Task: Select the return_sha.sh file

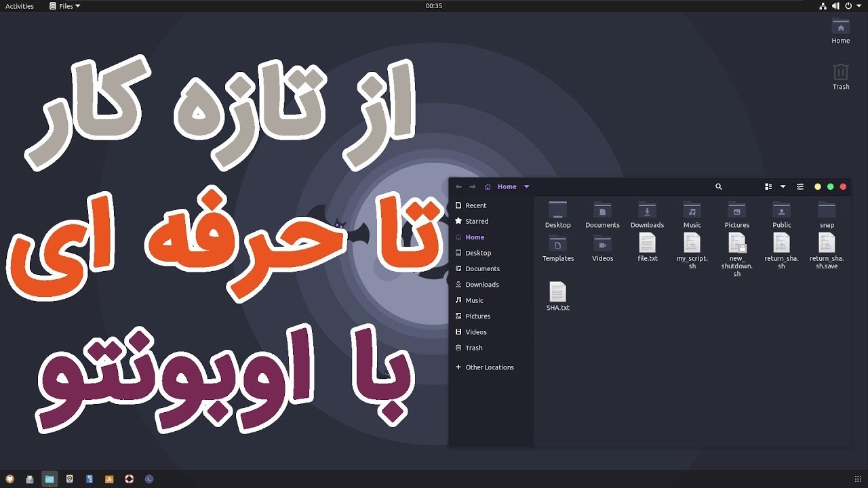Action: tap(781, 251)
